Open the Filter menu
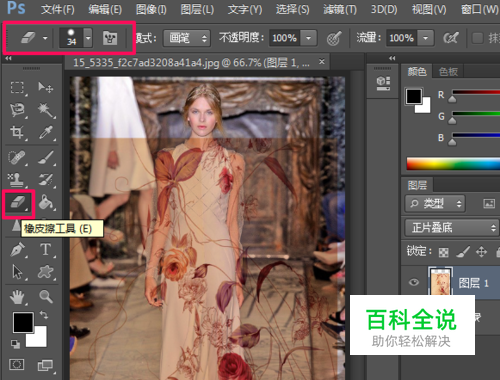This screenshot has height=380, width=500. pyautogui.click(x=340, y=9)
